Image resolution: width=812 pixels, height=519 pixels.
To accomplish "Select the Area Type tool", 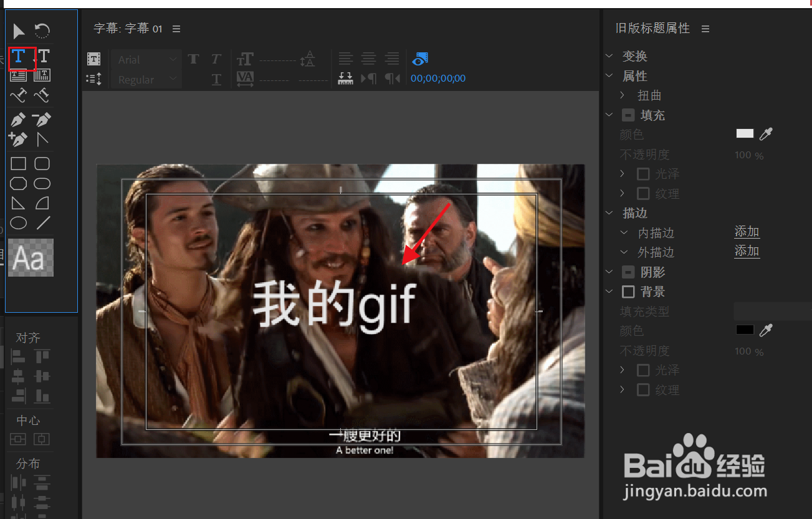I will (19, 76).
